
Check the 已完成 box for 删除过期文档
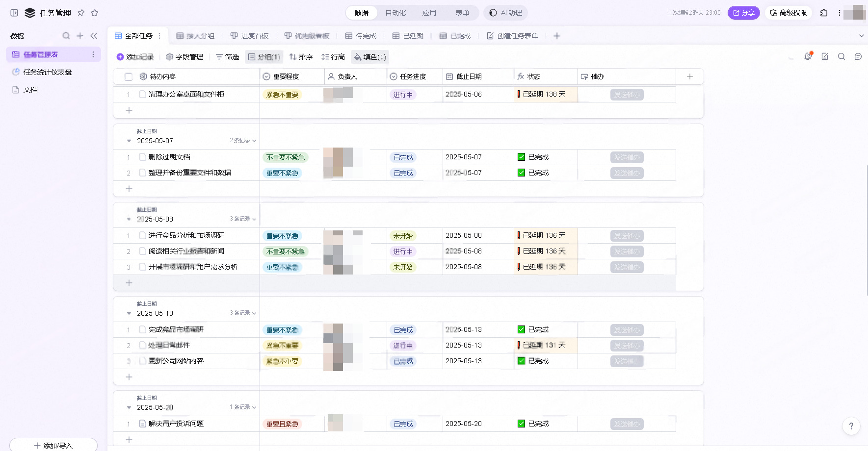click(x=521, y=157)
